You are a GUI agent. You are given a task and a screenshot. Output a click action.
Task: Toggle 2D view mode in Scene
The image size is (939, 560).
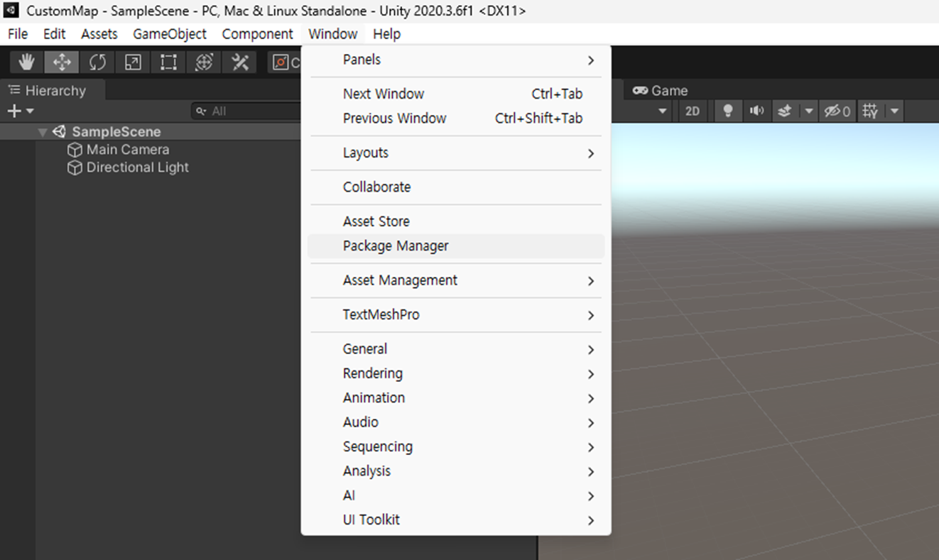click(x=692, y=111)
